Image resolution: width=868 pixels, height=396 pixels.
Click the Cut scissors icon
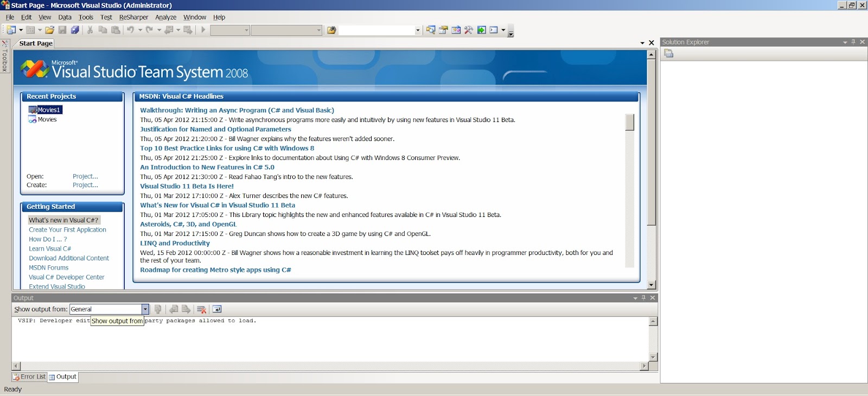click(x=90, y=30)
